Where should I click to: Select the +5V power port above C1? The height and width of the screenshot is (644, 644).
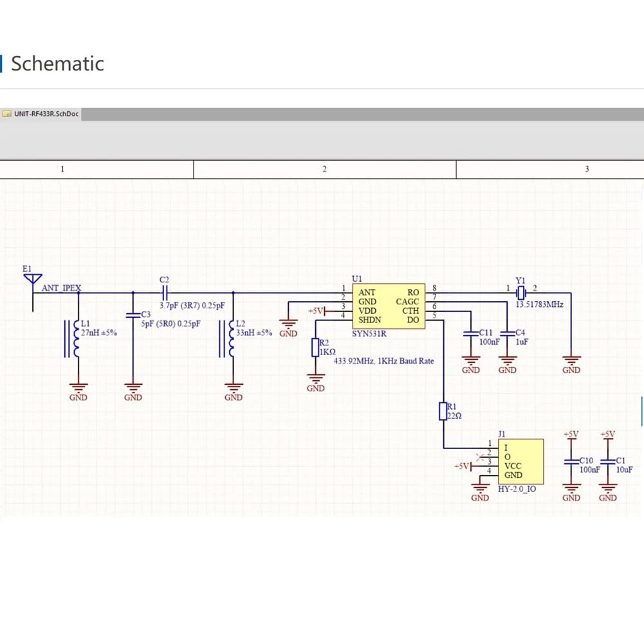[608, 435]
